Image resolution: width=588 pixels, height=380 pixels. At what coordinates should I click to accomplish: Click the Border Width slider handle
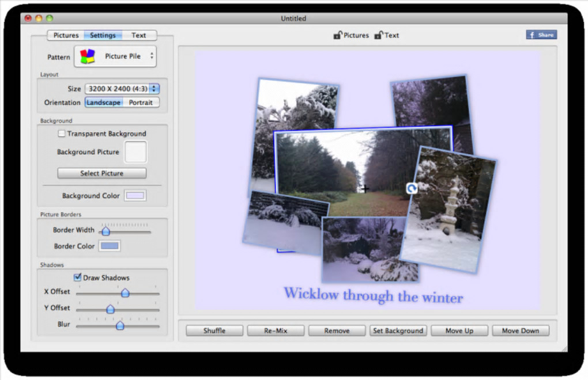tap(105, 231)
